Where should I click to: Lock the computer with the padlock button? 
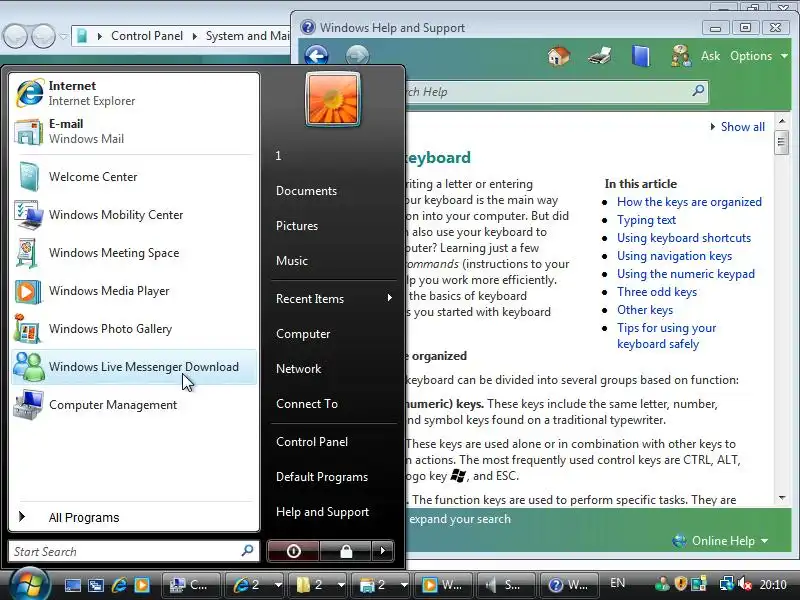pyautogui.click(x=346, y=551)
